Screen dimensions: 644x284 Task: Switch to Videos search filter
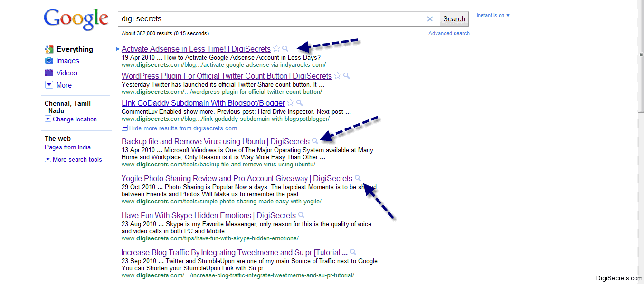click(x=67, y=73)
